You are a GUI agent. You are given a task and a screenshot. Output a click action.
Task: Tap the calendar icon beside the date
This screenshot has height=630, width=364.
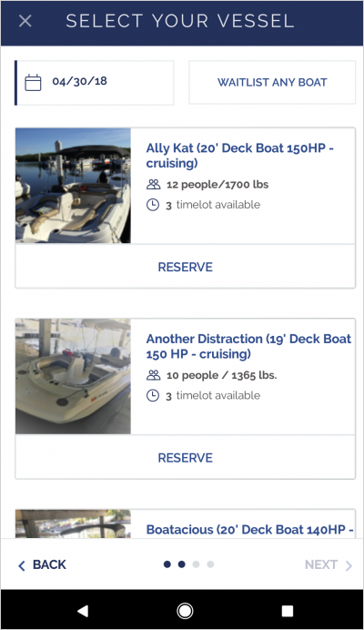pyautogui.click(x=33, y=82)
